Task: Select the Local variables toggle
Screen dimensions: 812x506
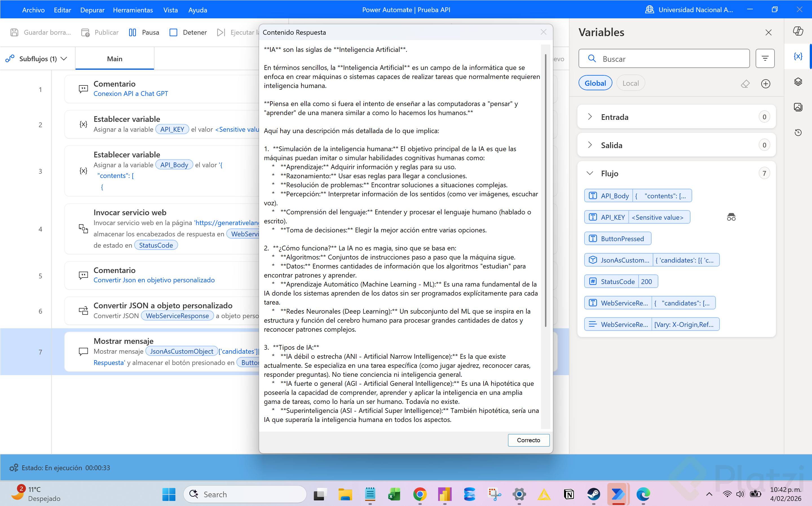Action: click(630, 83)
